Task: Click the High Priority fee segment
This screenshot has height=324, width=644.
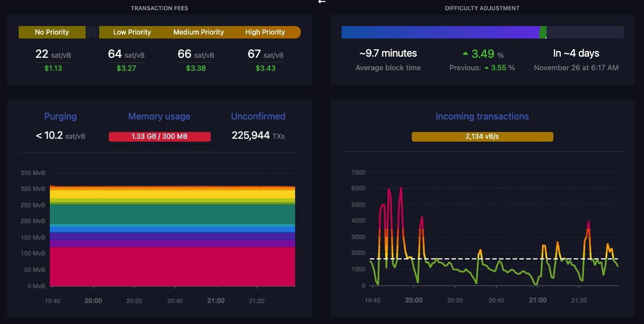Action: tap(265, 32)
